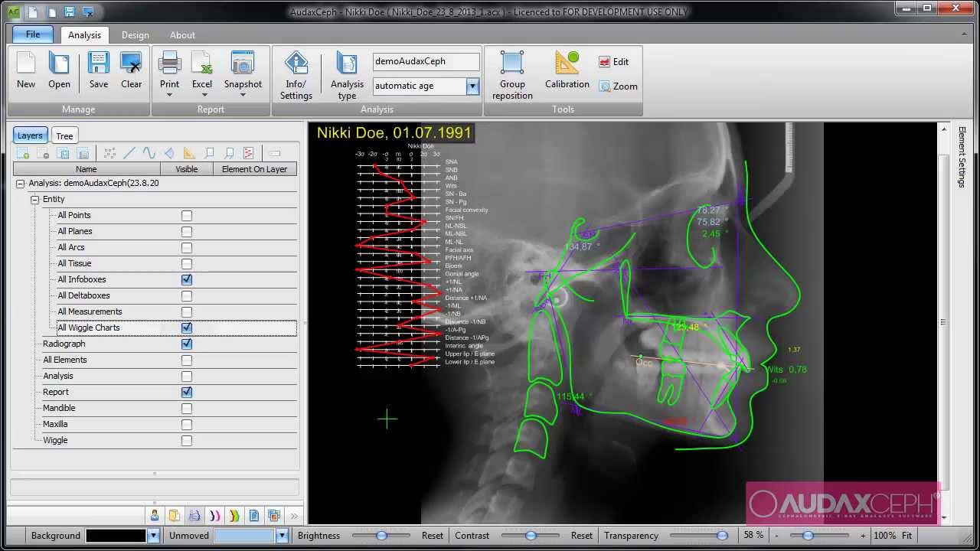Open the File menu
Image resolution: width=980 pixels, height=551 pixels.
33,34
